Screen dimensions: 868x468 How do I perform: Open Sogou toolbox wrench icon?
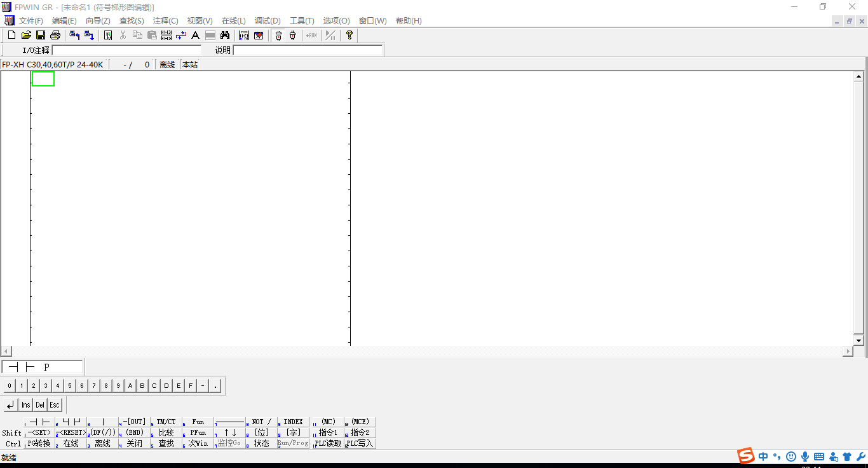coord(861,457)
